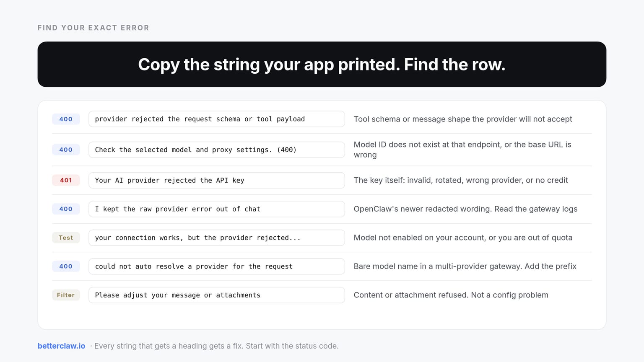
Task: Click the 400 badge beside 'could not auto resolve'
Action: 66,266
